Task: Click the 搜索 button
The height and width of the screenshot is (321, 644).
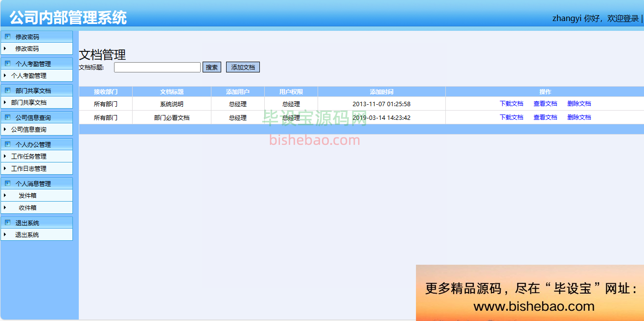Action: click(212, 68)
